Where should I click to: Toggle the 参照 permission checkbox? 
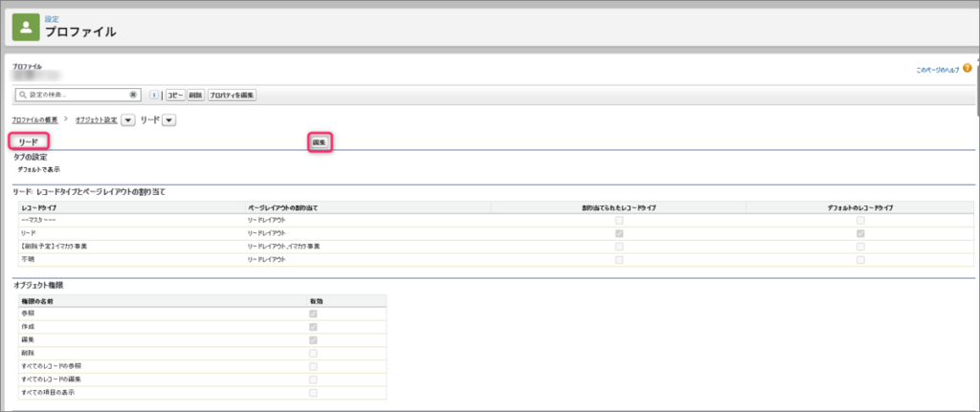click(x=313, y=314)
